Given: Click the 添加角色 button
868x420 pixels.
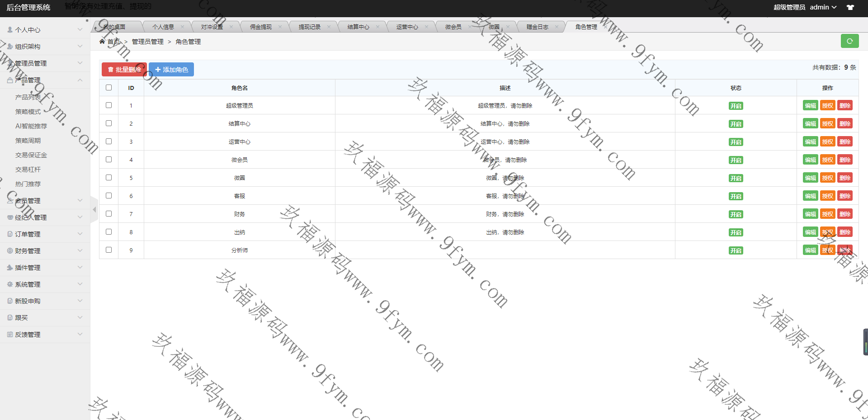Looking at the screenshot, I should coord(171,70).
